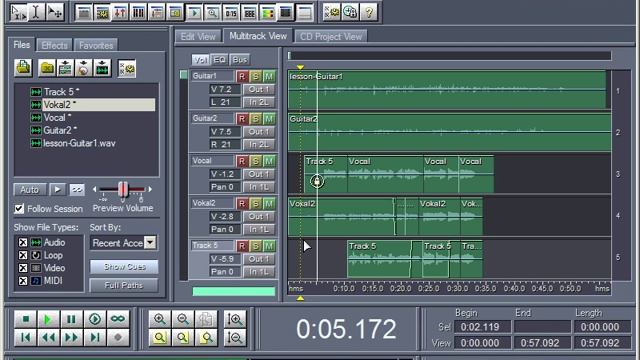Toggle Follow Session checkbox

click(x=19, y=209)
